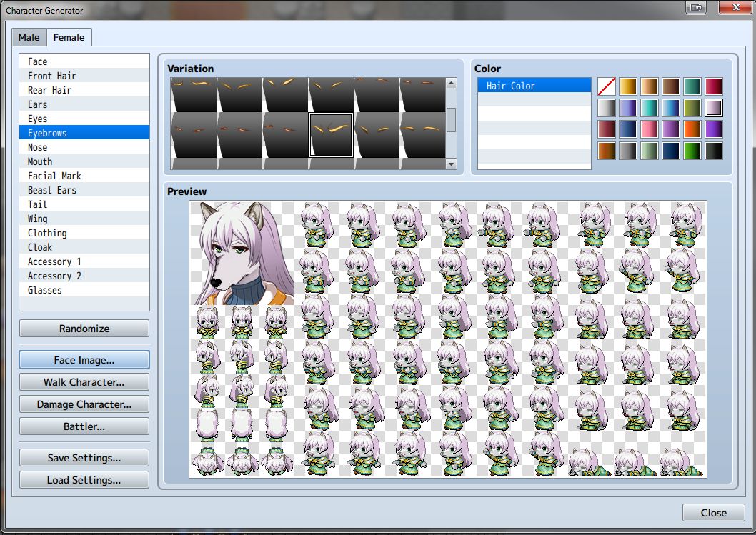Select Eyebrows in the parts list

(84, 133)
